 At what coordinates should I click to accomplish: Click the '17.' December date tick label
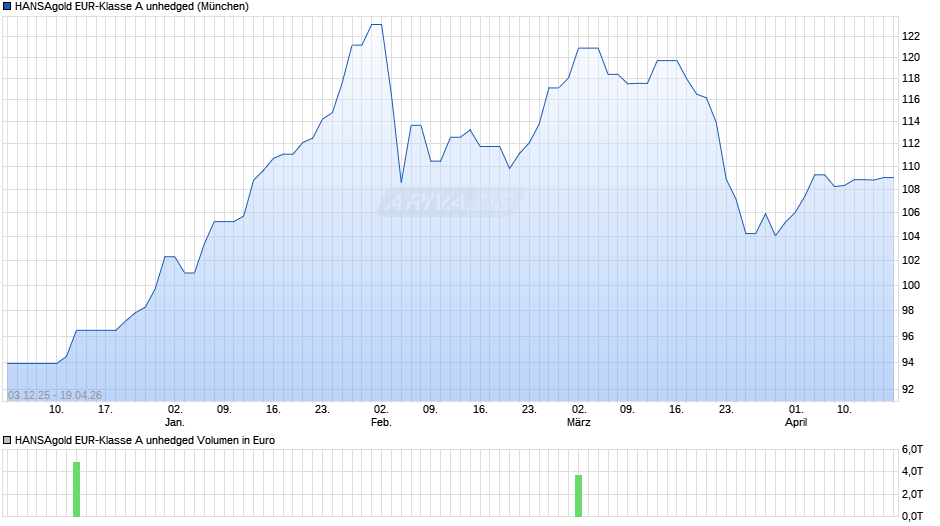pos(105,409)
